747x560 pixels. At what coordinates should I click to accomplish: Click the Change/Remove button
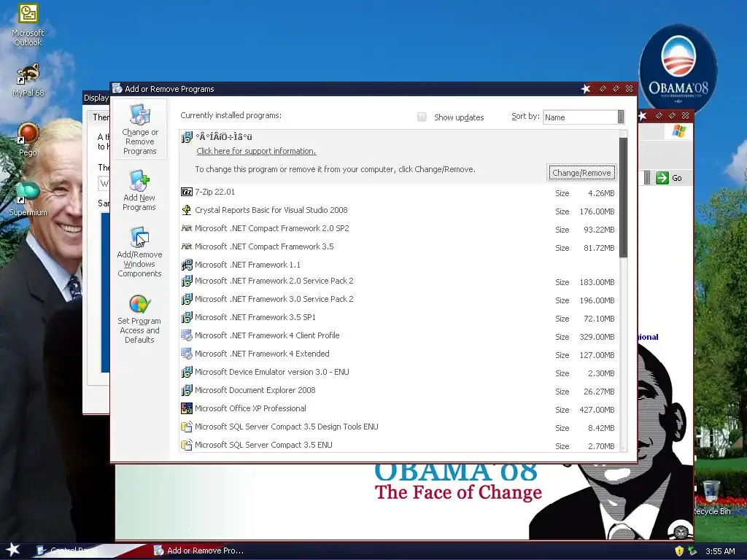(x=581, y=173)
